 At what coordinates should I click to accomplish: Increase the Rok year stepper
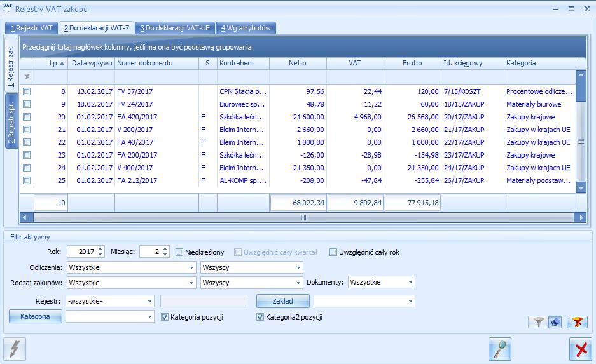[x=100, y=249]
